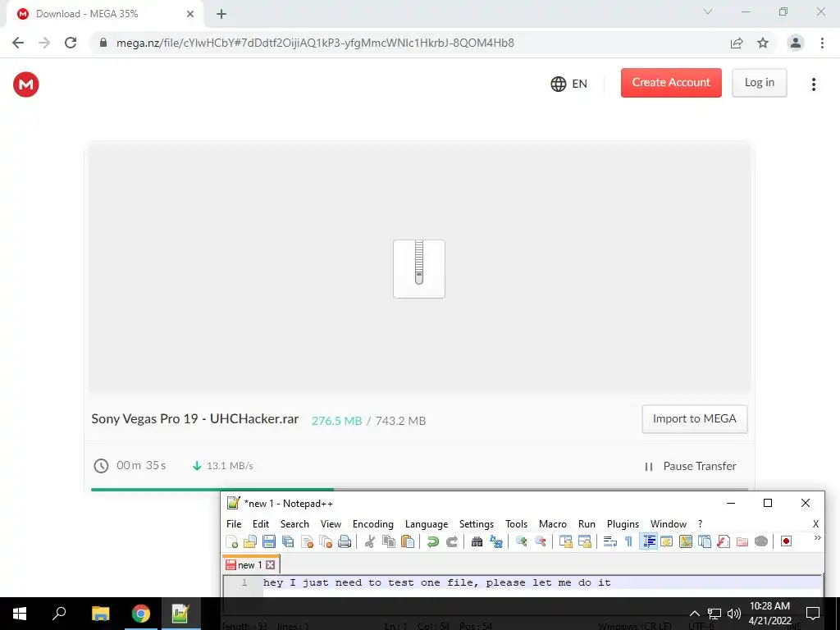Click the Redo arrow in Notepad++ toolbar
The width and height of the screenshot is (840, 630).
tap(452, 541)
